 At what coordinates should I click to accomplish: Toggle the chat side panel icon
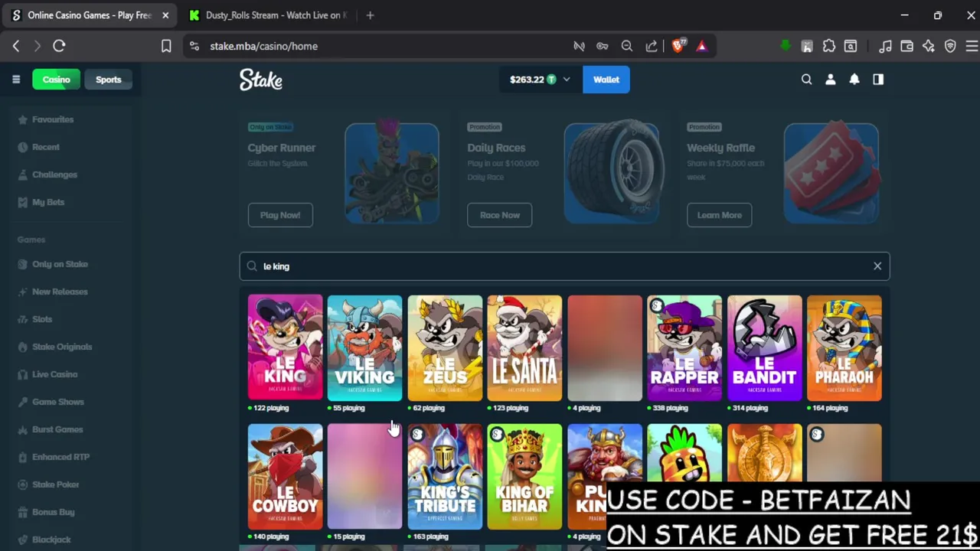(878, 80)
